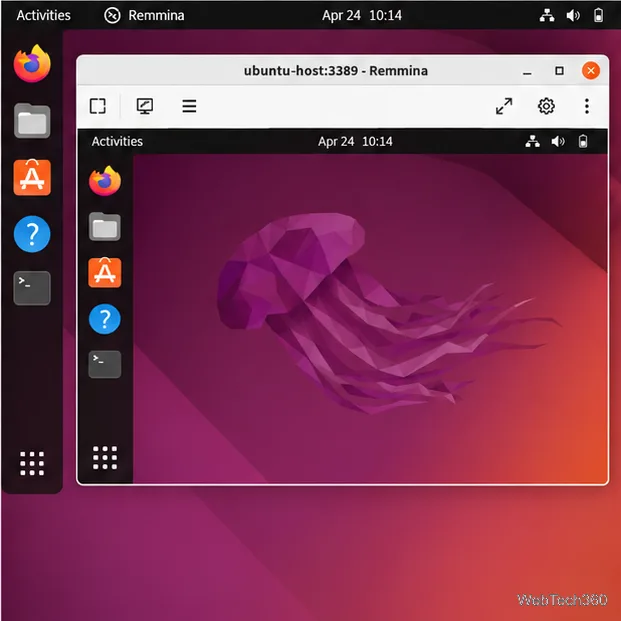Open the remote session clock Apr 24 10:14

point(355,141)
